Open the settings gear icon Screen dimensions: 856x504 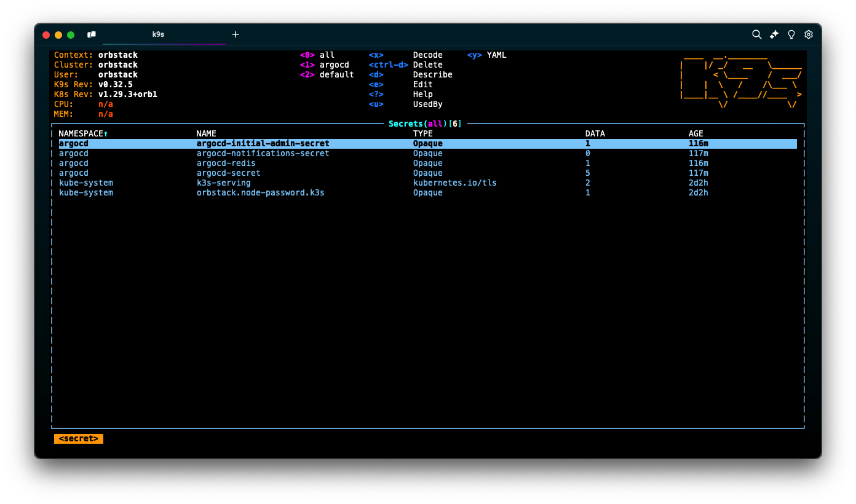pos(809,34)
